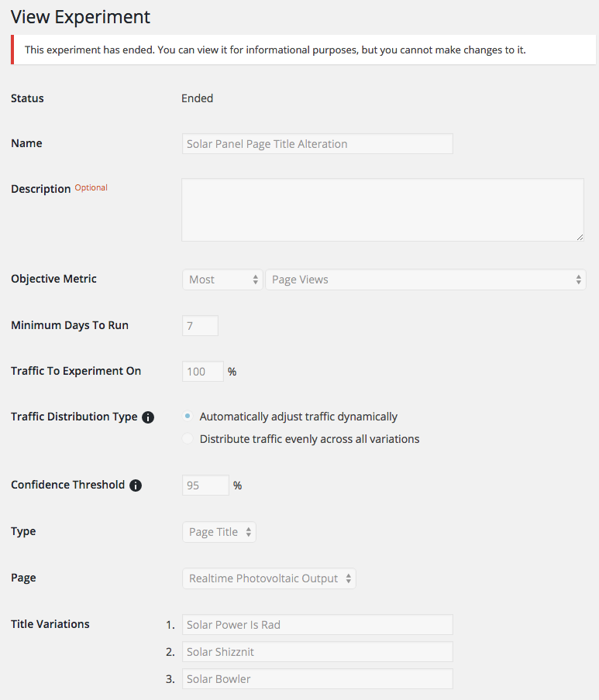Click the View Experiment page heading
Screen dimensions: 599x700
(81, 17)
